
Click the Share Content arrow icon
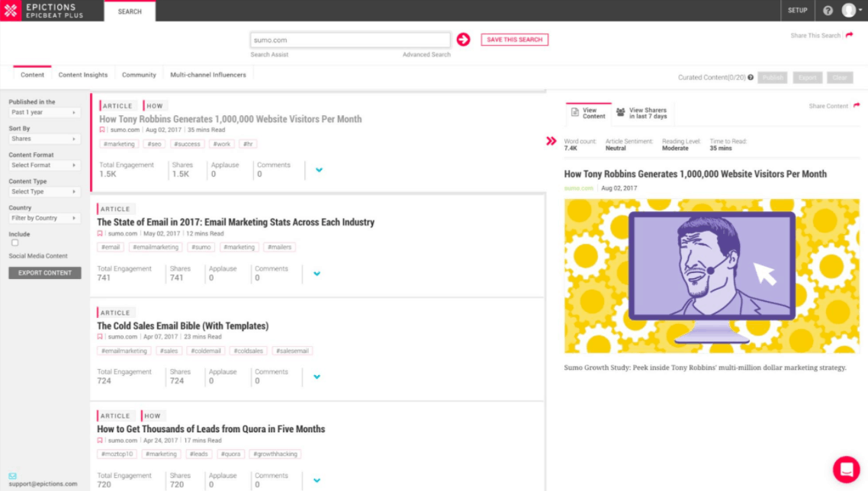[857, 105]
